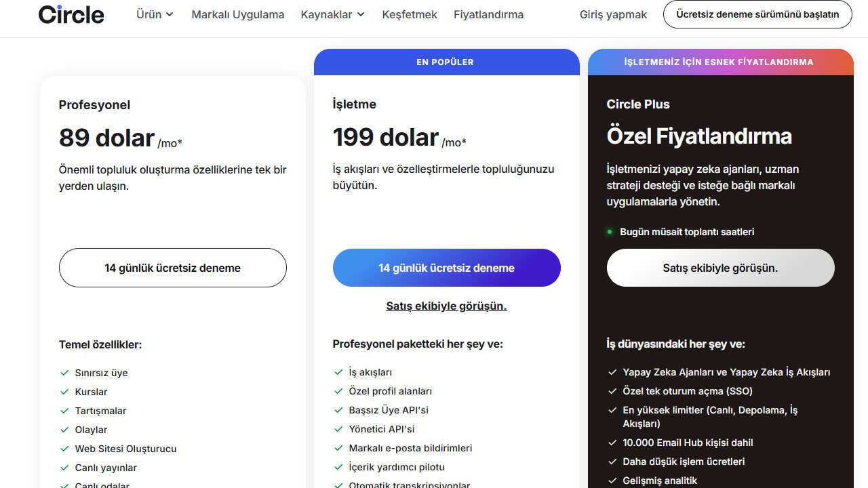Image resolution: width=868 pixels, height=488 pixels.
Task: Click the Circle logo
Action: (71, 14)
